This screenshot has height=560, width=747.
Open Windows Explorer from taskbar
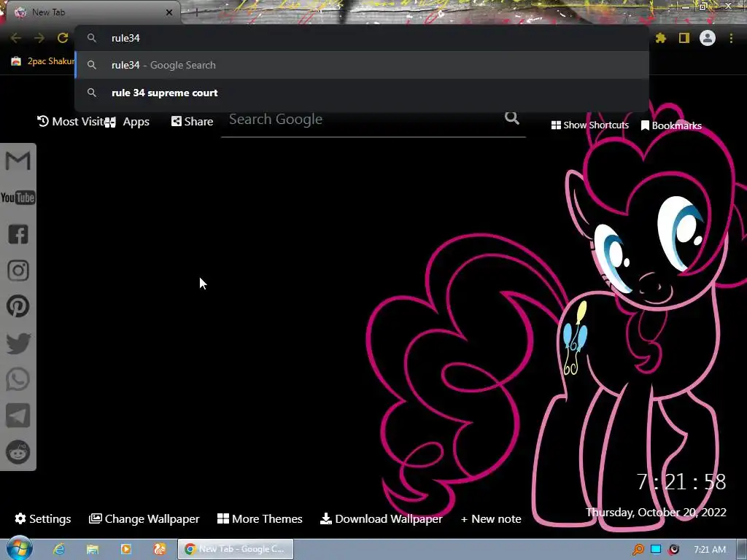93,549
